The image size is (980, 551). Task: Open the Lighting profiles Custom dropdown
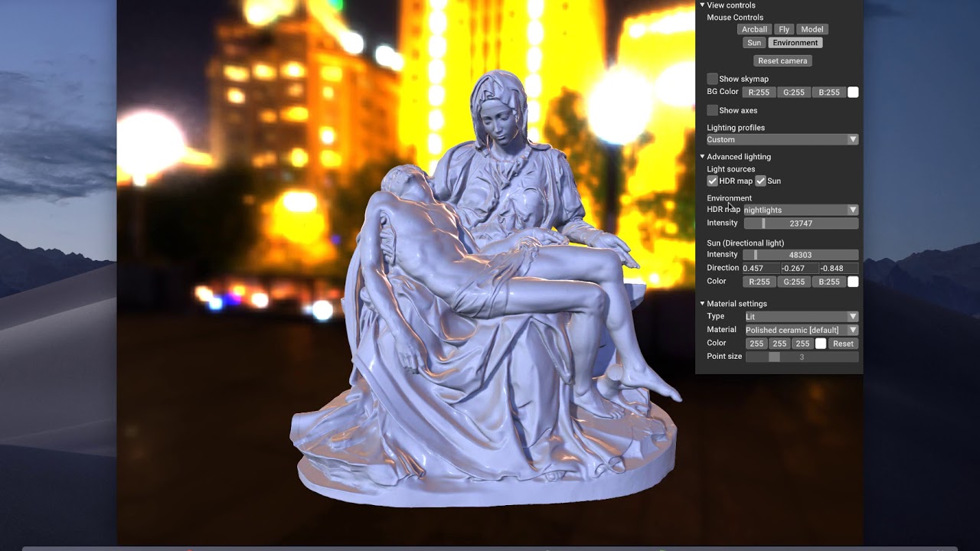pos(782,139)
